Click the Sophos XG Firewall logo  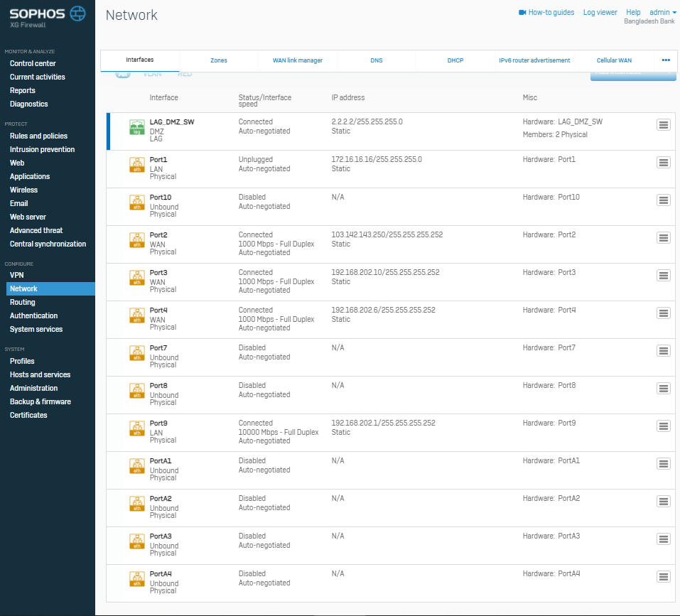[x=48, y=17]
